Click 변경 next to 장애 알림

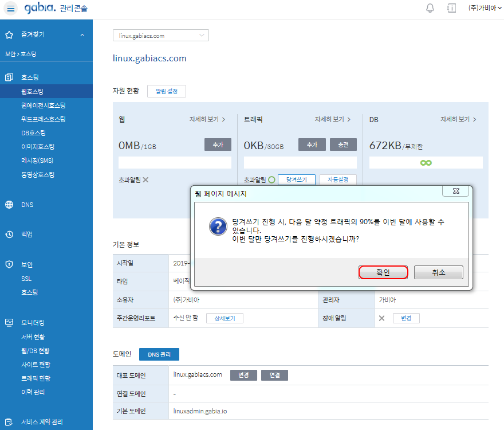pyautogui.click(x=406, y=318)
